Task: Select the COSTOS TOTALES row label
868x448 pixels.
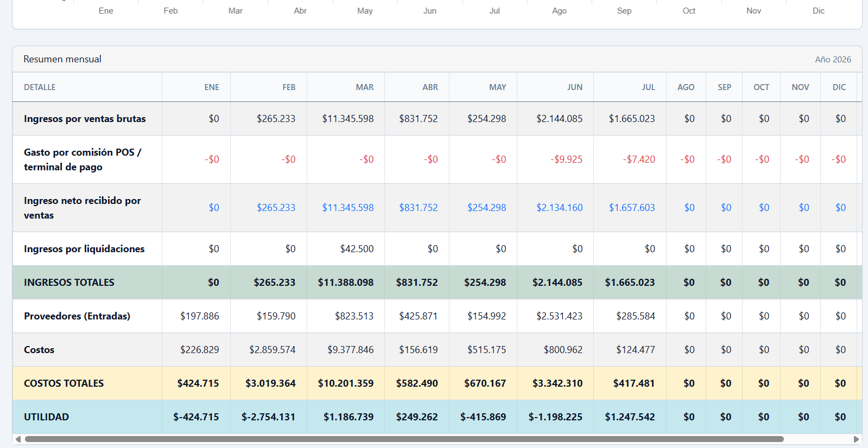Action: [64, 383]
